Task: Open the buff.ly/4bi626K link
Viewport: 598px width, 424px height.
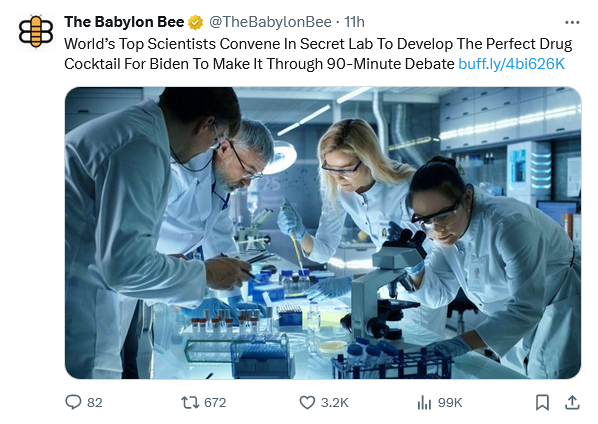Action: [511, 64]
